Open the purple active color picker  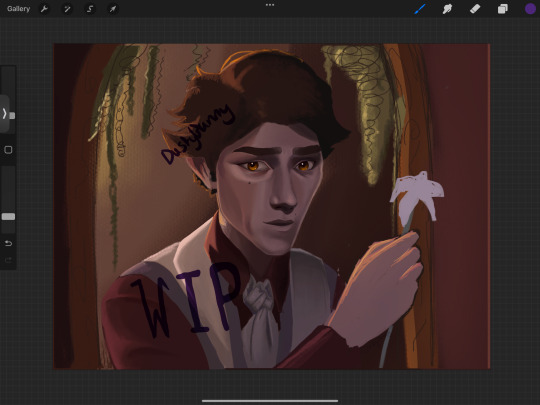530,9
